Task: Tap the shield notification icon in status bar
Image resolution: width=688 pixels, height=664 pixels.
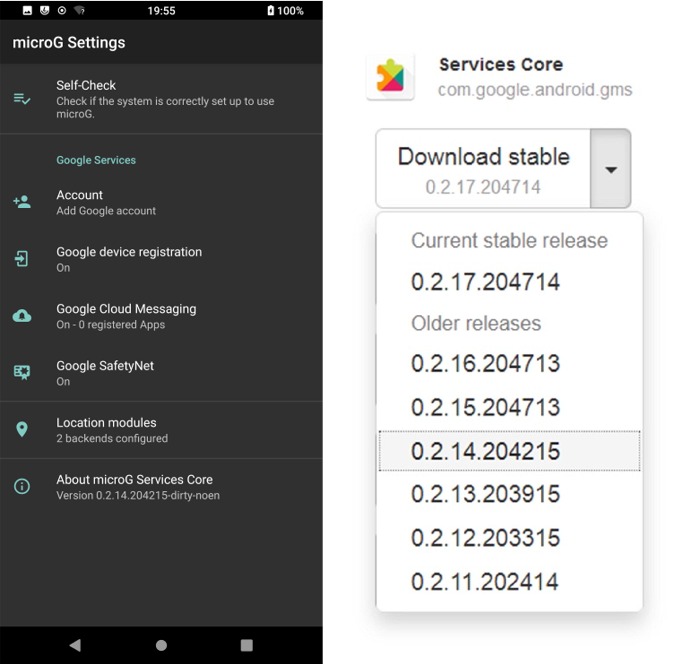Action: click(x=44, y=10)
